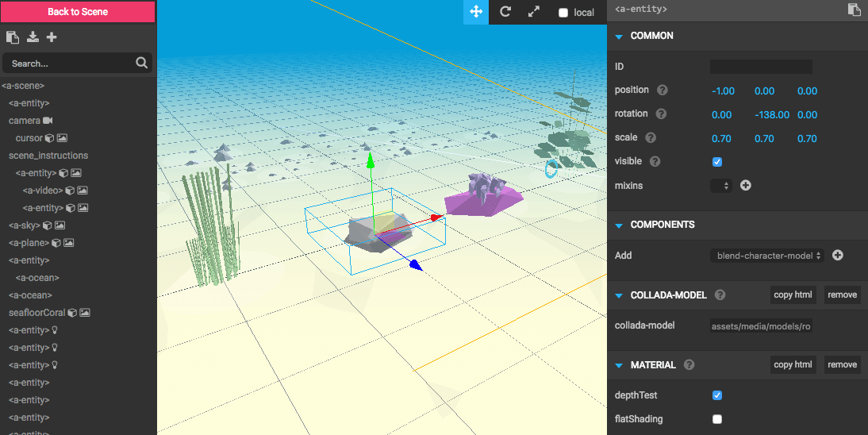Screen dimensions: 868x435
Task: Click the add entity plus icon
Action: coord(52,37)
